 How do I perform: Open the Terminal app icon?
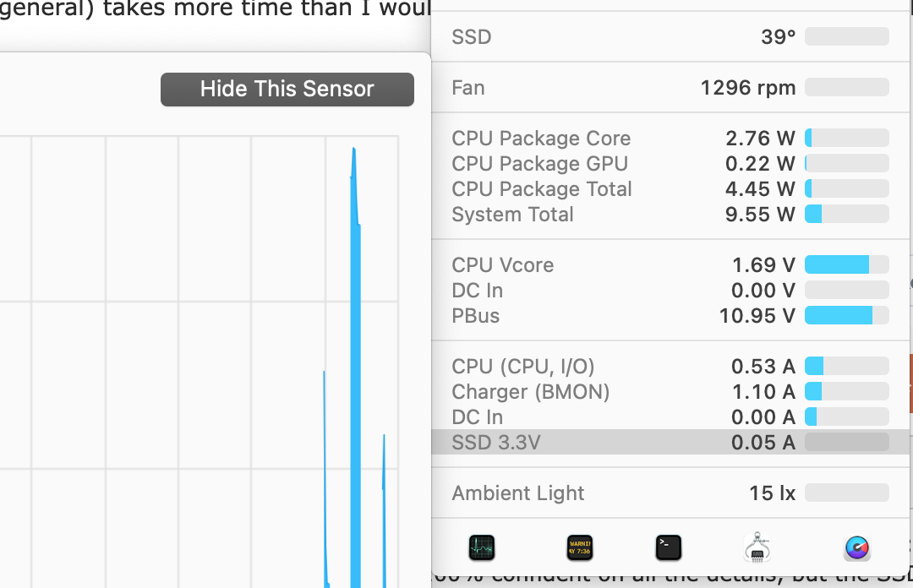[669, 548]
